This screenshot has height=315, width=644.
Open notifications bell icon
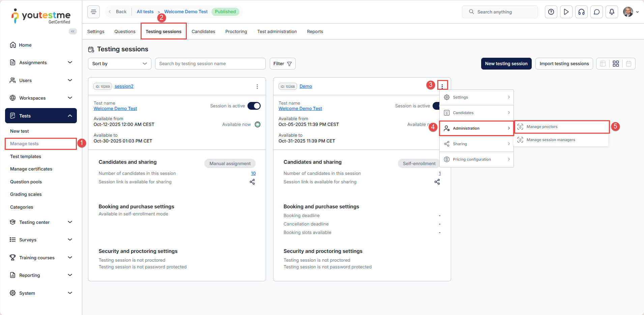pos(612,12)
